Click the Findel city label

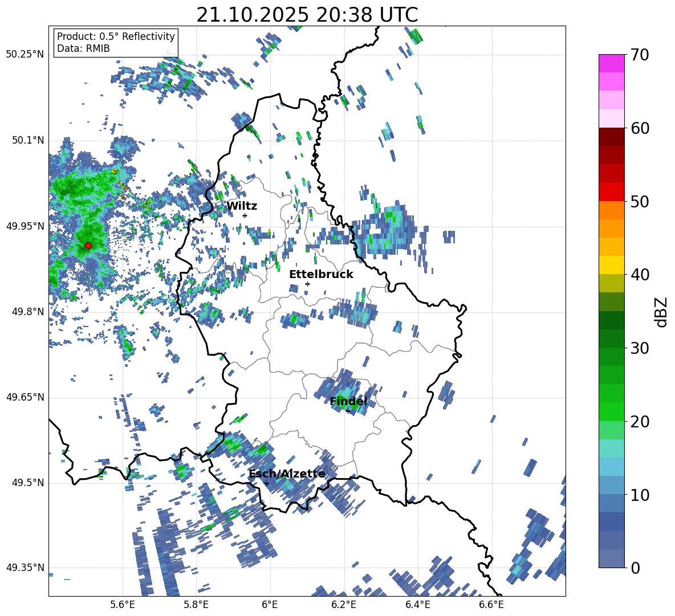pyautogui.click(x=348, y=401)
